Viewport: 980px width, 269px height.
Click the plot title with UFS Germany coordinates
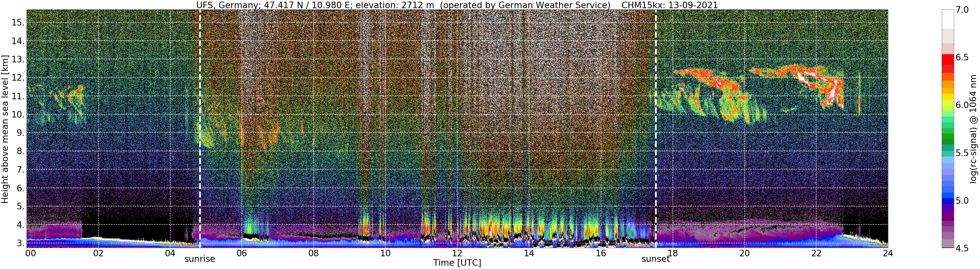click(x=457, y=5)
